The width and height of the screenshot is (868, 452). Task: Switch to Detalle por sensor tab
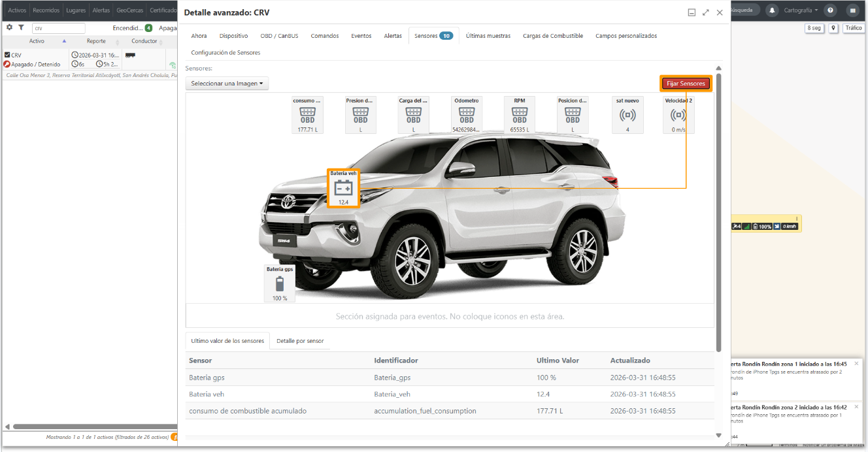(300, 341)
